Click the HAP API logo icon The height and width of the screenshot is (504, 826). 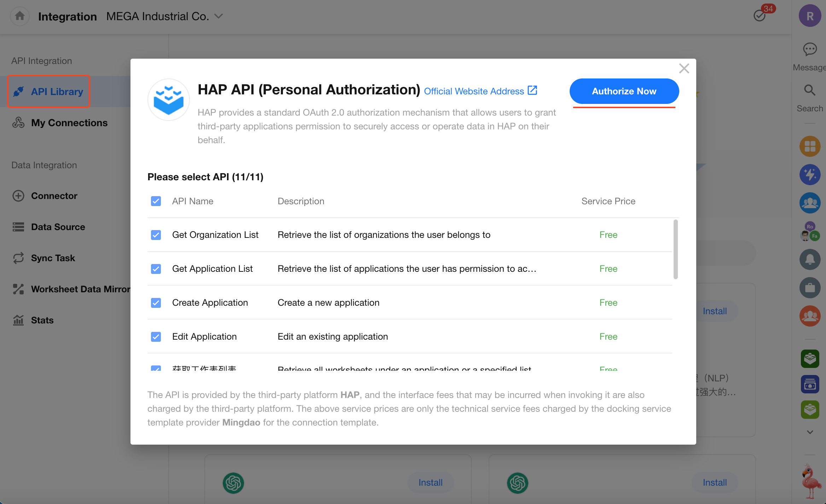[169, 100]
